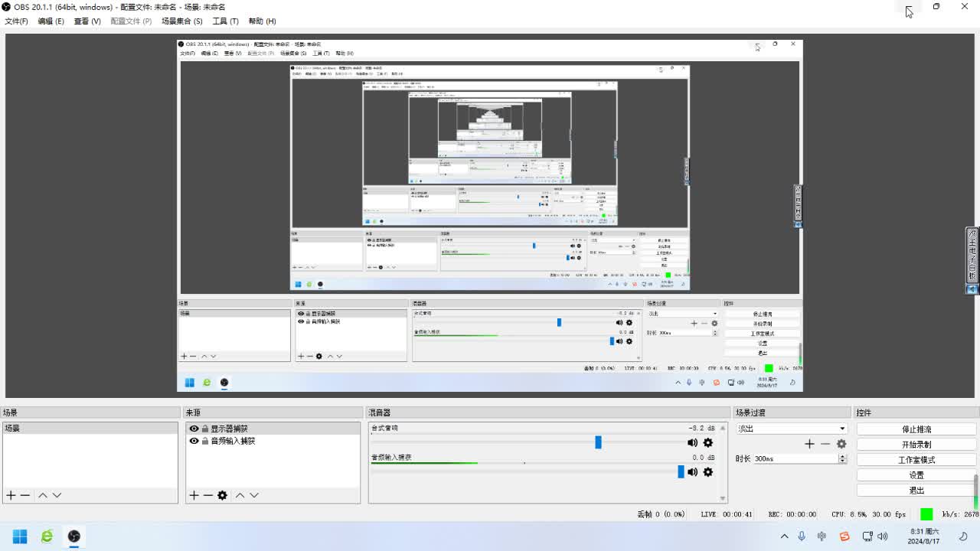Click the 退出 button
Image resolution: width=980 pixels, height=551 pixels.
[916, 491]
